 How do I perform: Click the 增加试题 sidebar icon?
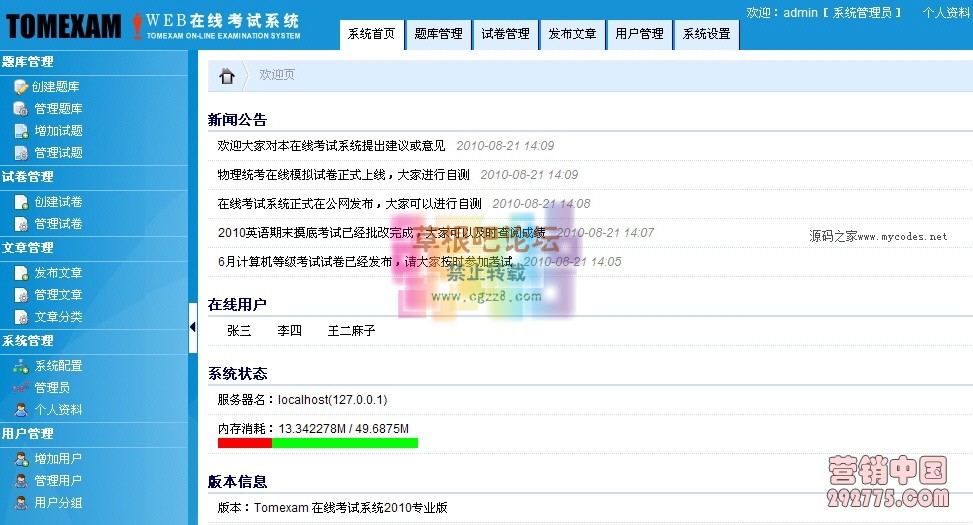click(21, 131)
